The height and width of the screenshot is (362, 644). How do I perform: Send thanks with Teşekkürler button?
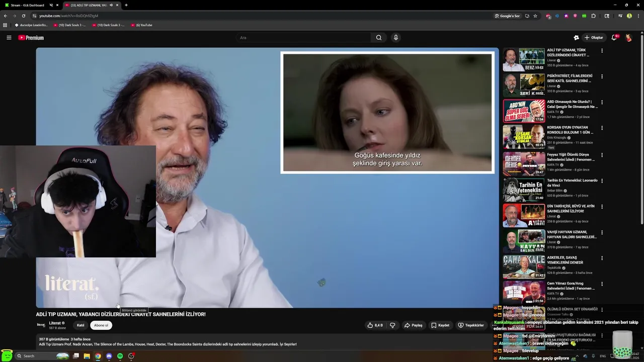tap(471, 325)
